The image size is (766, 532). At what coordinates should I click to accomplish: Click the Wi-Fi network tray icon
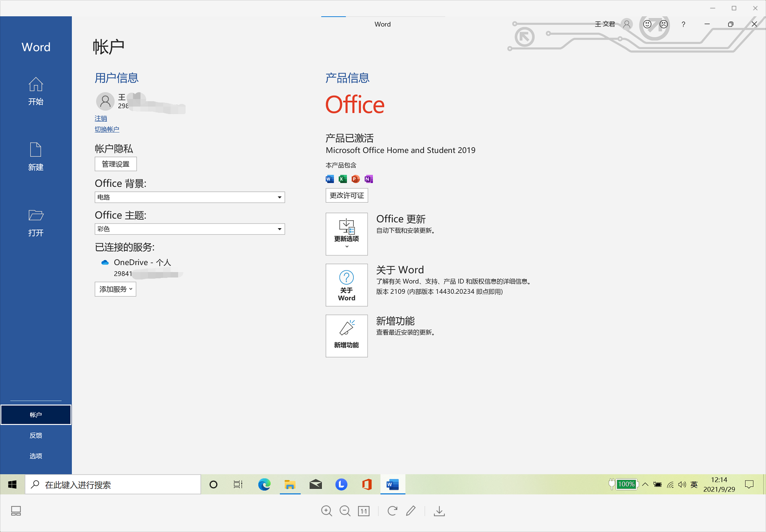[x=670, y=485]
